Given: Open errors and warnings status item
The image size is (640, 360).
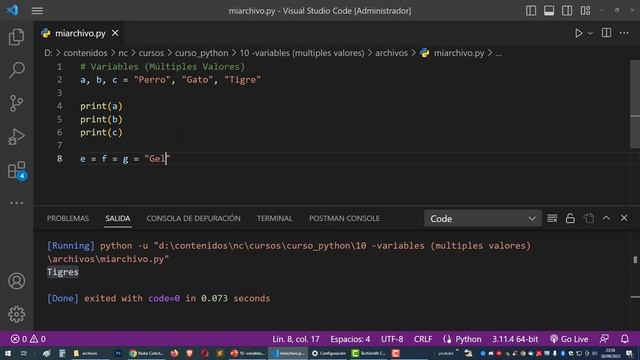Looking at the screenshot, I should tap(28, 339).
